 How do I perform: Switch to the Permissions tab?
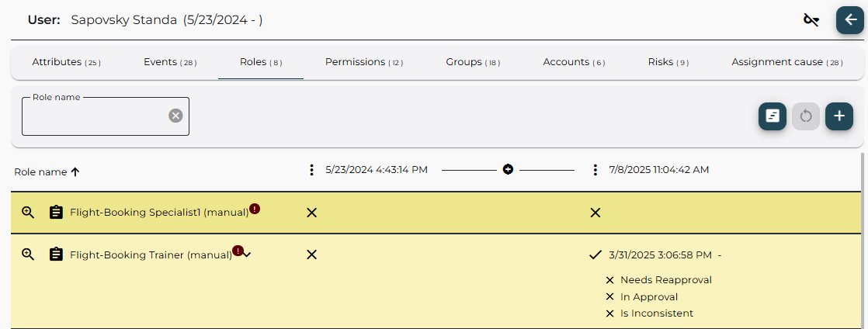pyautogui.click(x=363, y=62)
